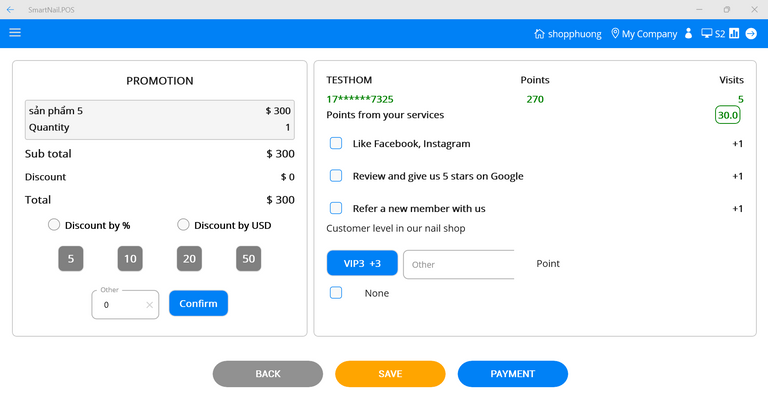This screenshot has height=404, width=768.
Task: Click the back arrow in title bar
Action: 10,9
